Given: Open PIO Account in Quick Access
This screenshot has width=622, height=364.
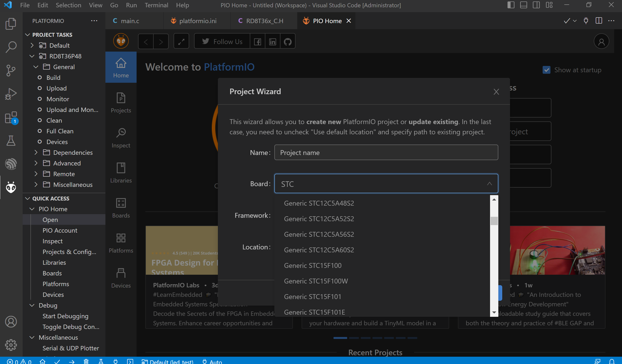Looking at the screenshot, I should click(60, 230).
